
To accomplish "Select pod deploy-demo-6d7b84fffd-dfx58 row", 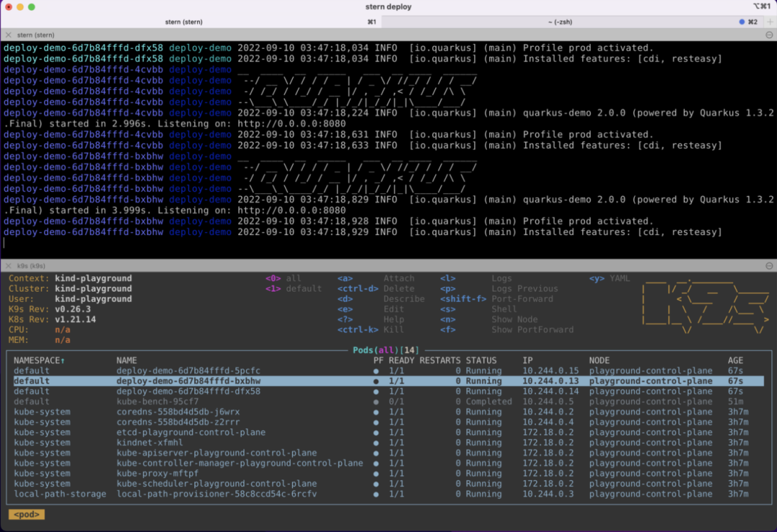I will (388, 391).
